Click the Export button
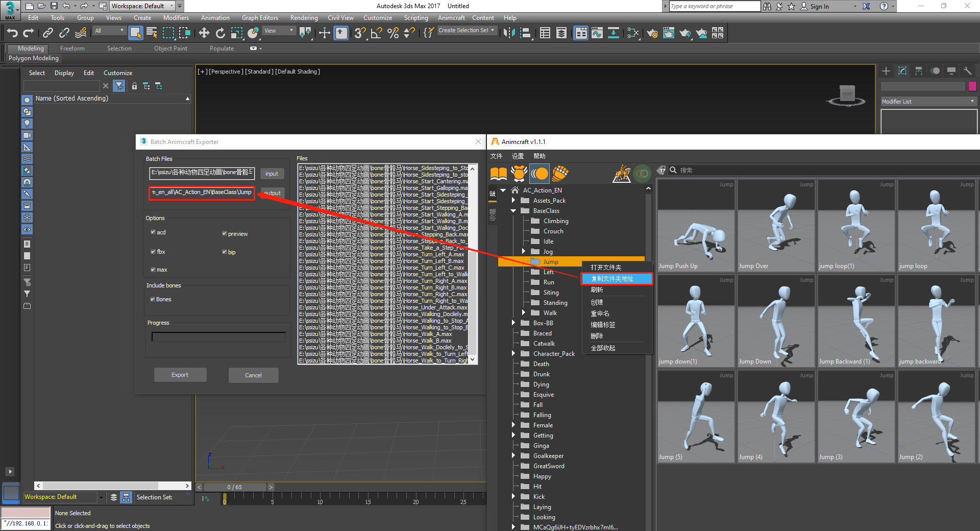 pos(180,375)
